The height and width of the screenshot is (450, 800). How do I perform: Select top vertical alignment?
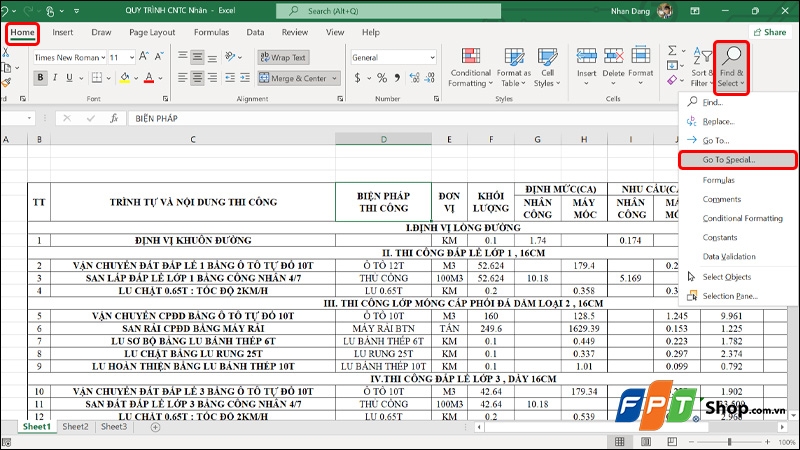(x=182, y=57)
